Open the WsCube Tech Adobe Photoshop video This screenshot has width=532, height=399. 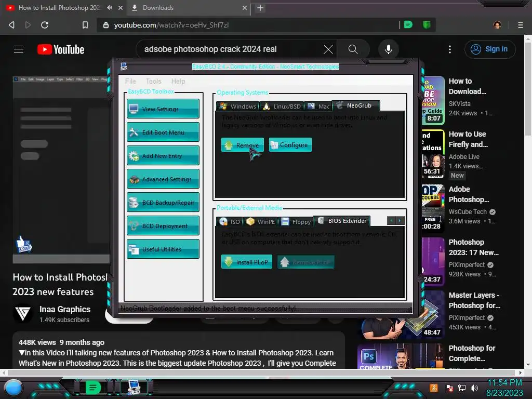tap(469, 194)
